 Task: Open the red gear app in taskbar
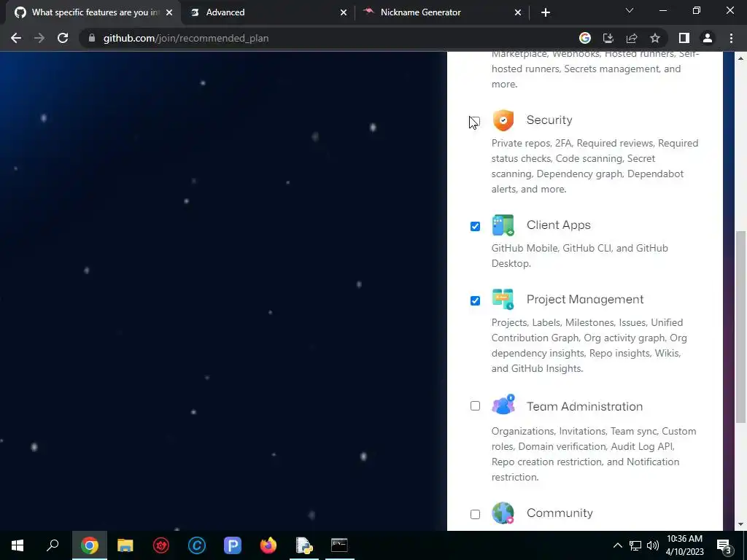(161, 545)
